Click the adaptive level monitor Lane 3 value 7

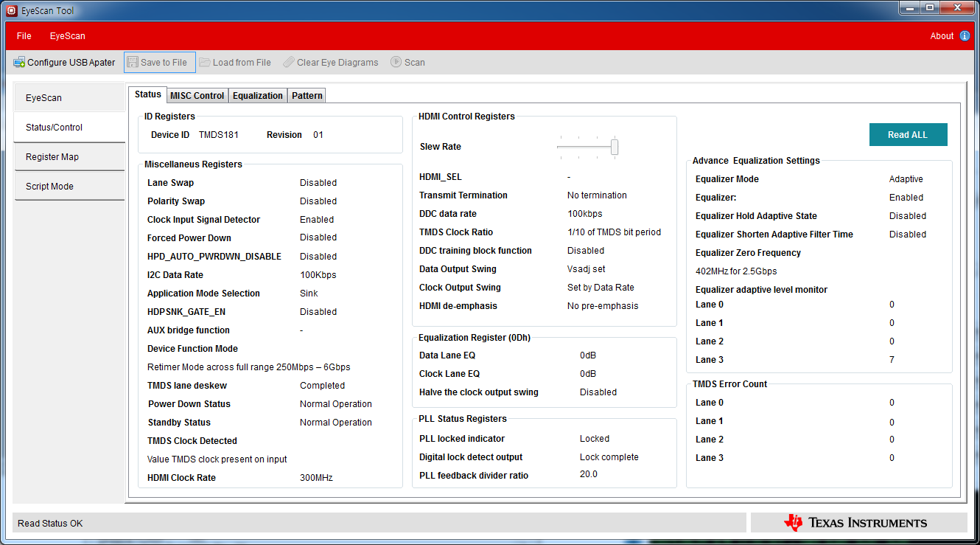(x=892, y=360)
